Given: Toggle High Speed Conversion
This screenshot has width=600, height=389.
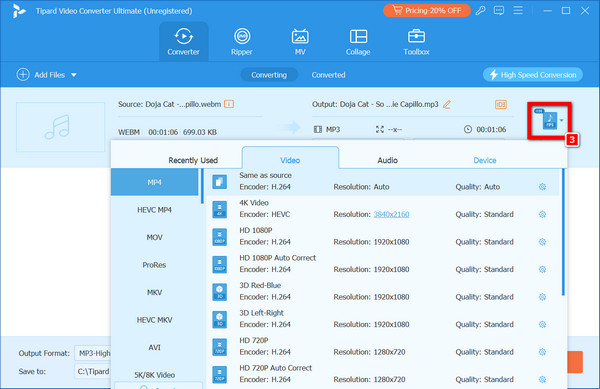Looking at the screenshot, I should pyautogui.click(x=533, y=75).
